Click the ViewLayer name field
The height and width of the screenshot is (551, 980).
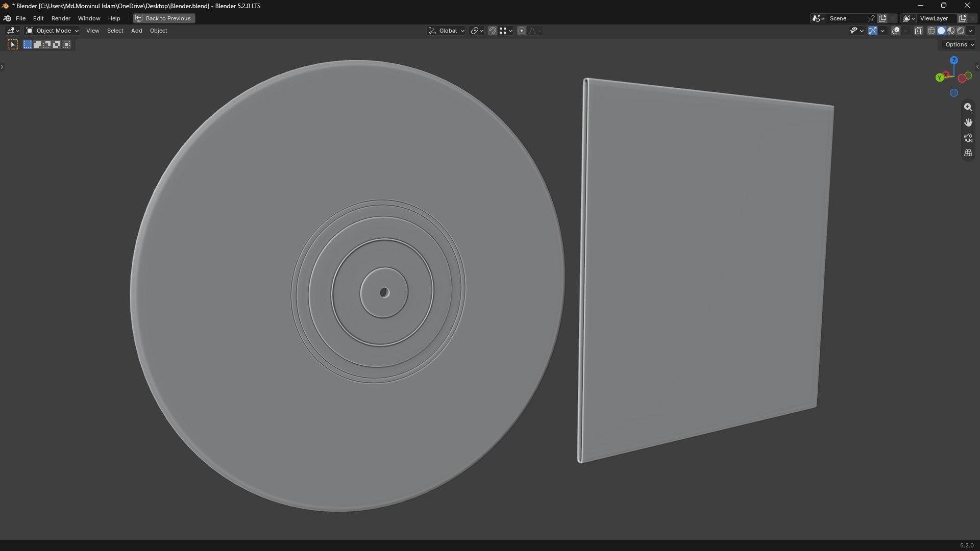click(x=937, y=18)
